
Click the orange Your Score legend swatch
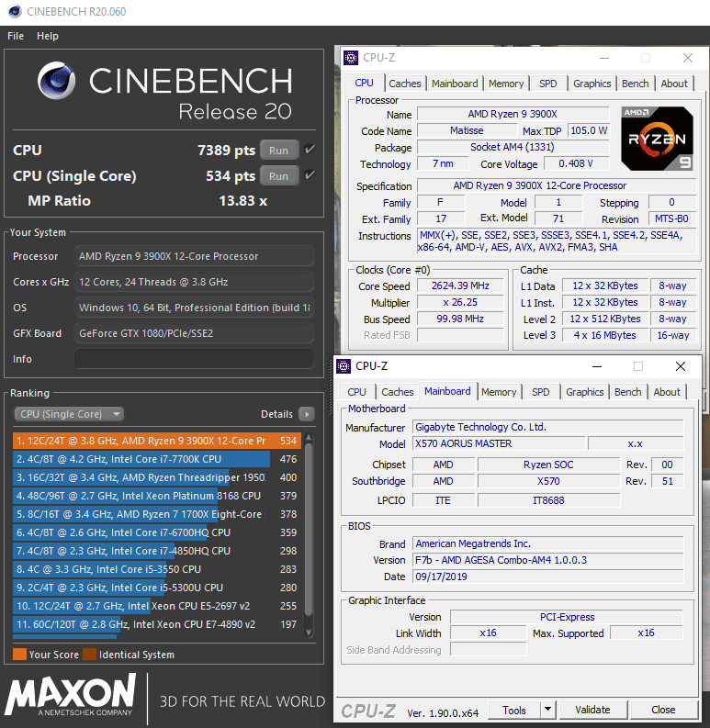(19, 655)
